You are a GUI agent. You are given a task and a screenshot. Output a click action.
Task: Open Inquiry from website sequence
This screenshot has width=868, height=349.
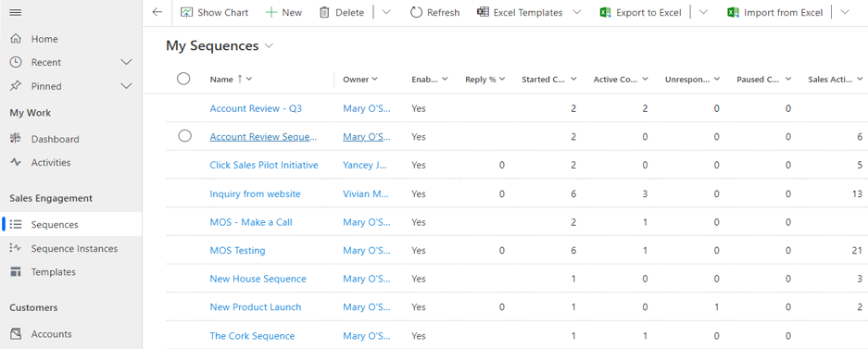pos(255,193)
